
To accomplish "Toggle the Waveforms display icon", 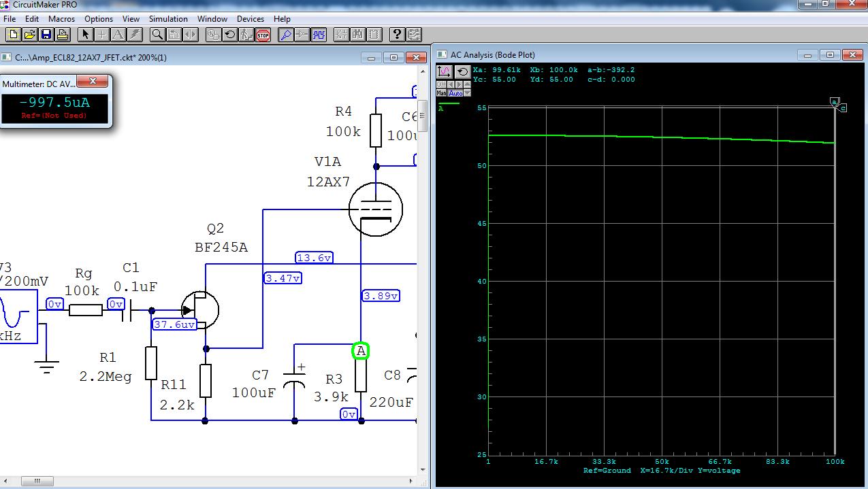I will pos(319,34).
